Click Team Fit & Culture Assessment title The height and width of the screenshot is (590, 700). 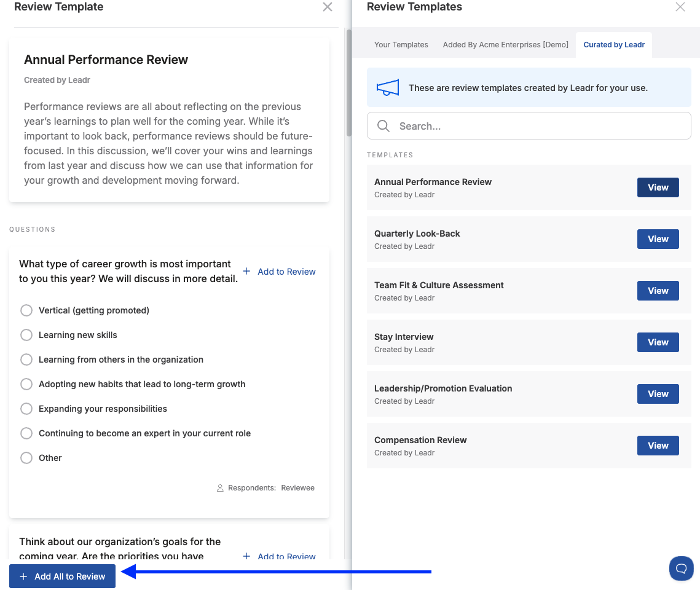coord(439,285)
